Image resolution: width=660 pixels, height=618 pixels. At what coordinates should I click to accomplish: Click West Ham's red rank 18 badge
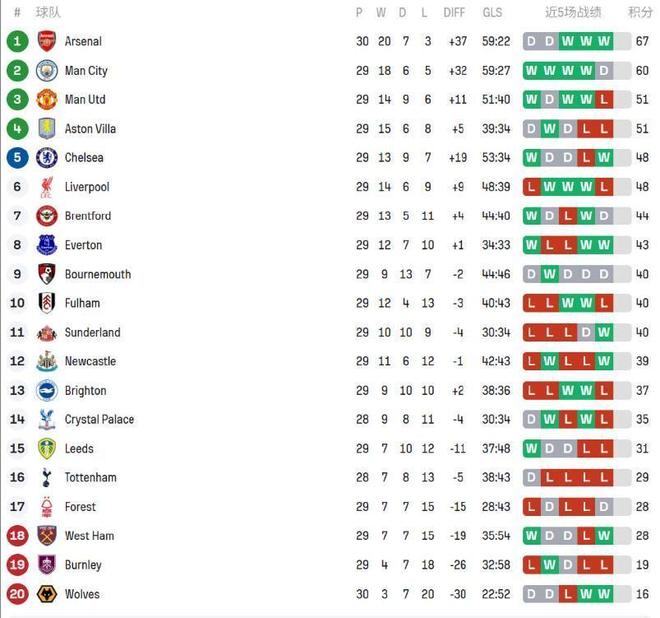coord(17,536)
